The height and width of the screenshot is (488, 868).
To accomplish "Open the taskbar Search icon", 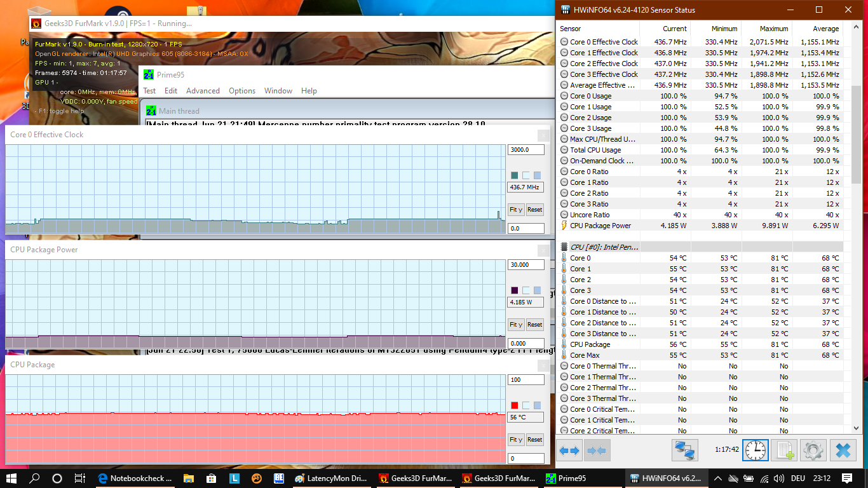I will [x=34, y=478].
